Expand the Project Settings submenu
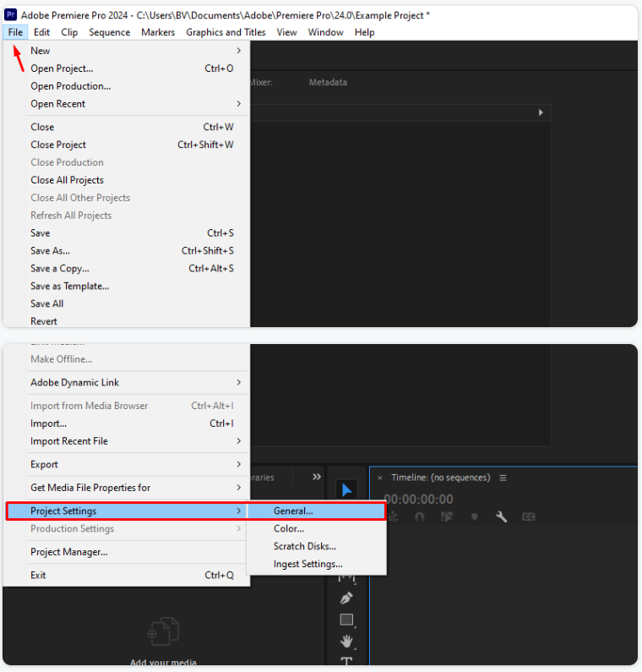The image size is (642, 672). pos(127,511)
